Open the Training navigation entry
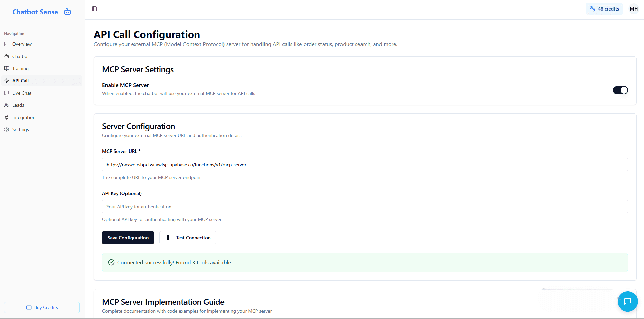This screenshot has width=644, height=319. coord(20,68)
